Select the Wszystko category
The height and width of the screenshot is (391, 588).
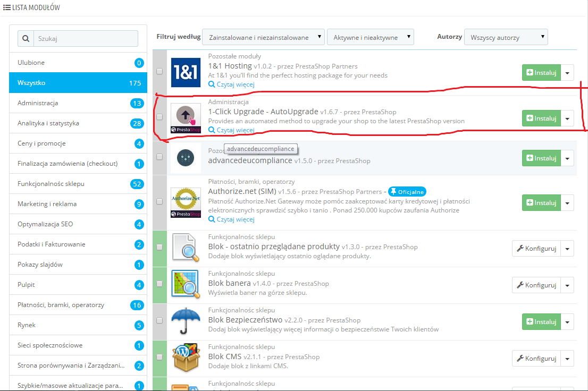(78, 83)
